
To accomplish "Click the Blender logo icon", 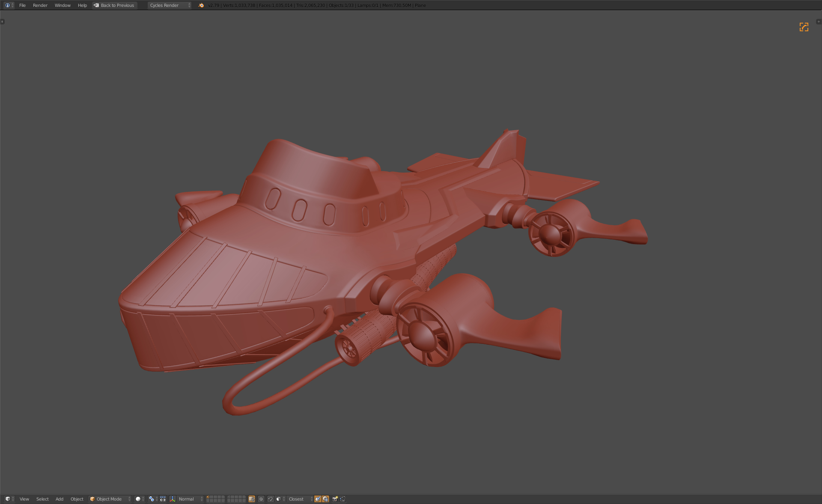I will [201, 5].
